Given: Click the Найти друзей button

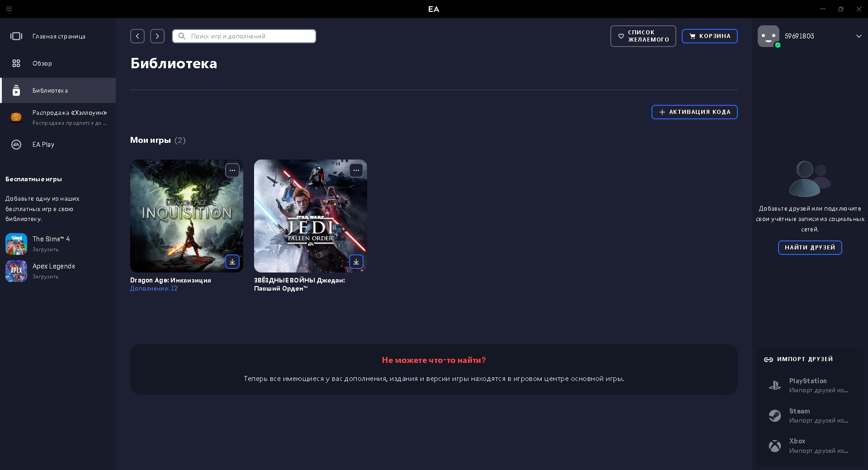Looking at the screenshot, I should tap(810, 248).
